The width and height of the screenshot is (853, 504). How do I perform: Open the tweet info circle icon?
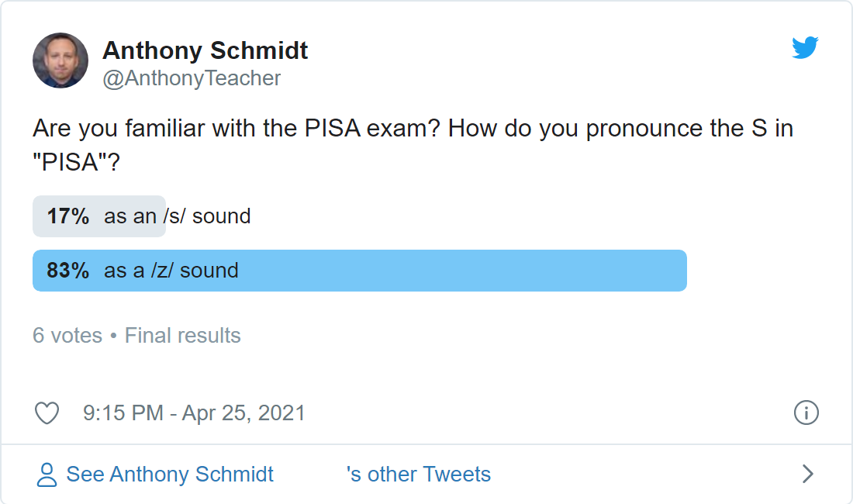(x=806, y=412)
